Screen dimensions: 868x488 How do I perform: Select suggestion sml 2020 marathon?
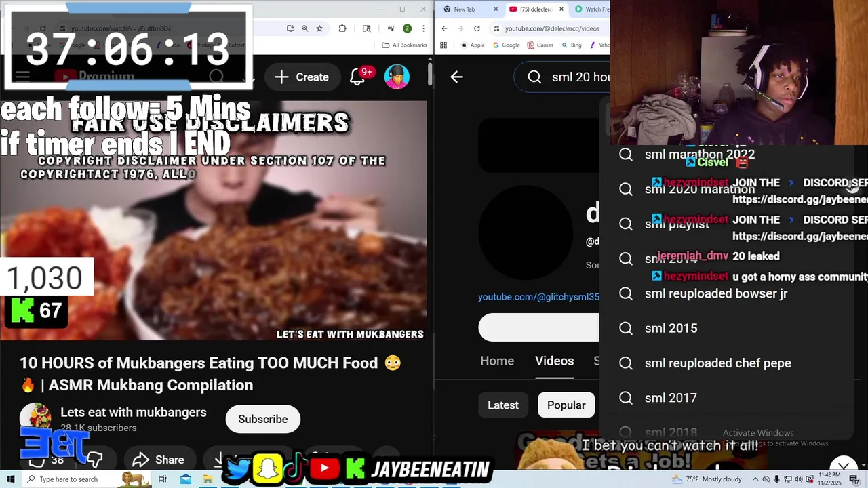[700, 189]
